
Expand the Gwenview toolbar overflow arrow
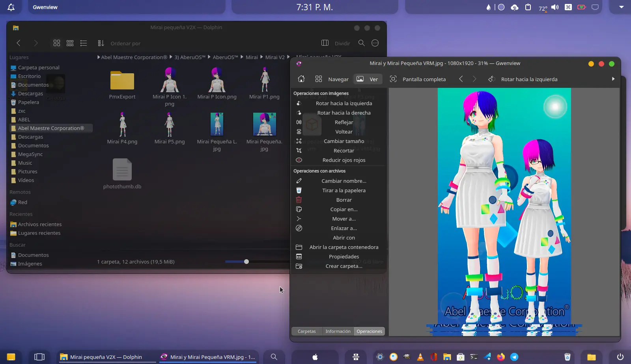[613, 79]
